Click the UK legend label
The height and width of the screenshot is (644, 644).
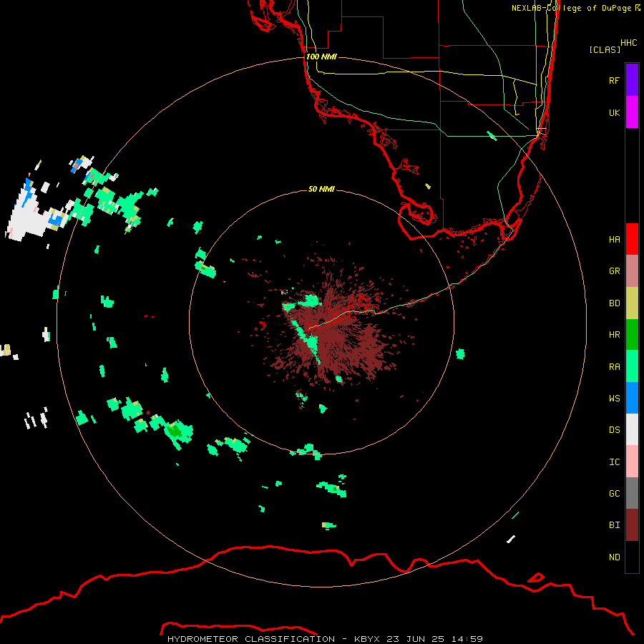(614, 112)
